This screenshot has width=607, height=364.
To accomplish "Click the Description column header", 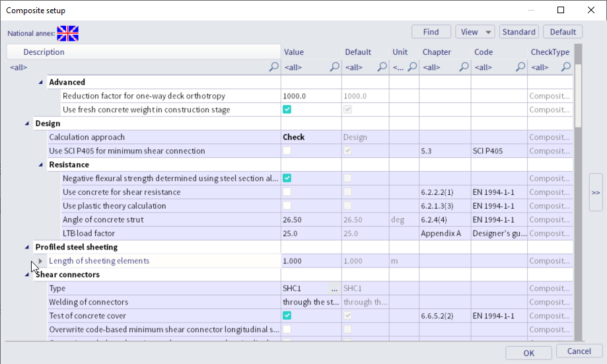I will coord(44,52).
